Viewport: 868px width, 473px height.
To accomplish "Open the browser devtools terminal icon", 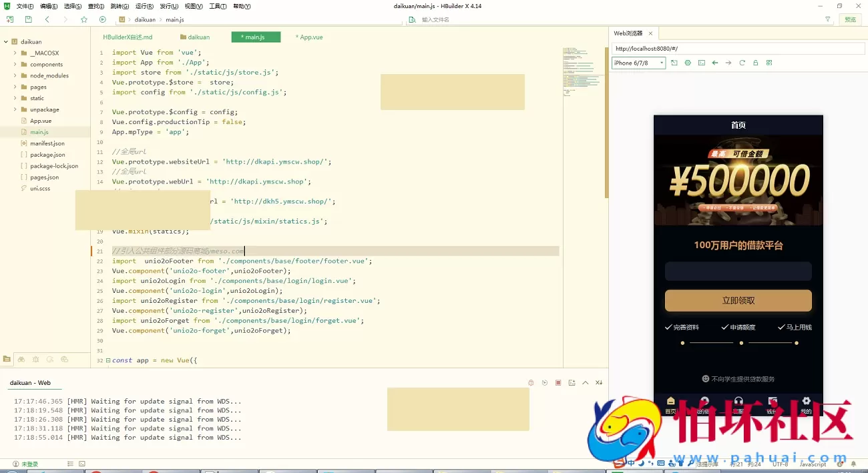I will [x=701, y=63].
